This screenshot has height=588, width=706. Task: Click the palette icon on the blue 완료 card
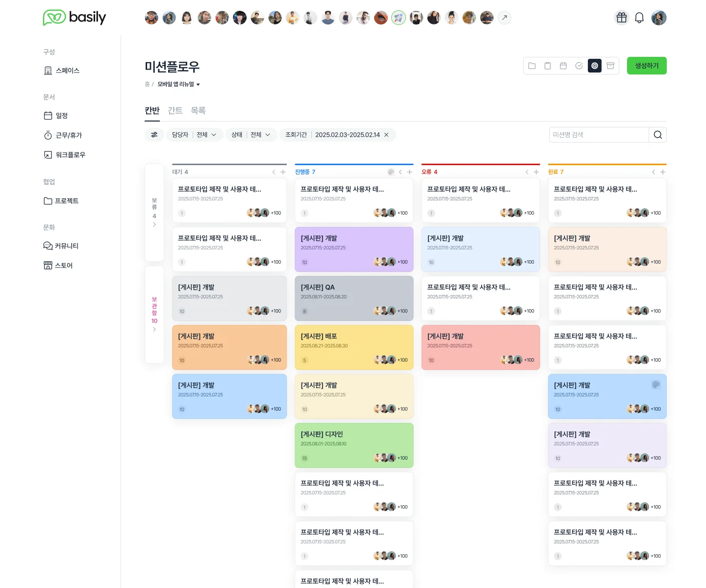click(x=656, y=385)
